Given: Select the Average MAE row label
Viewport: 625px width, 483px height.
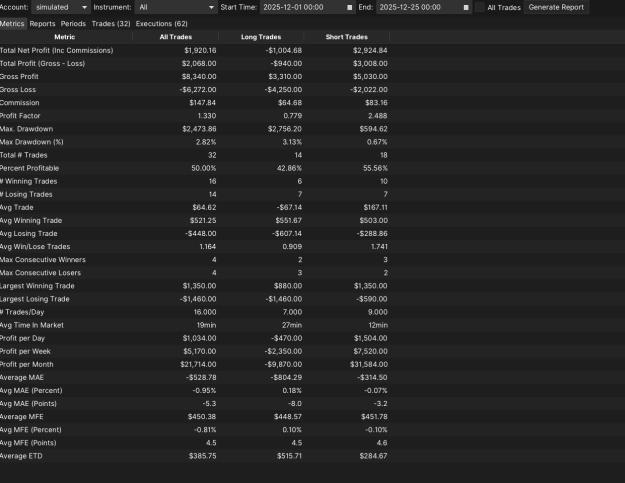Looking at the screenshot, I should coord(22,377).
